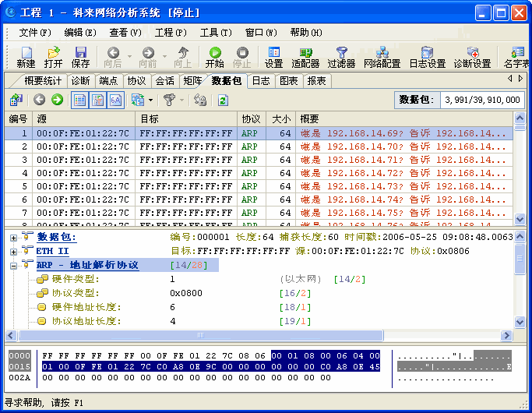Click the 新建 (New) toolbar icon
Screen dimensions: 532x413
[26, 57]
